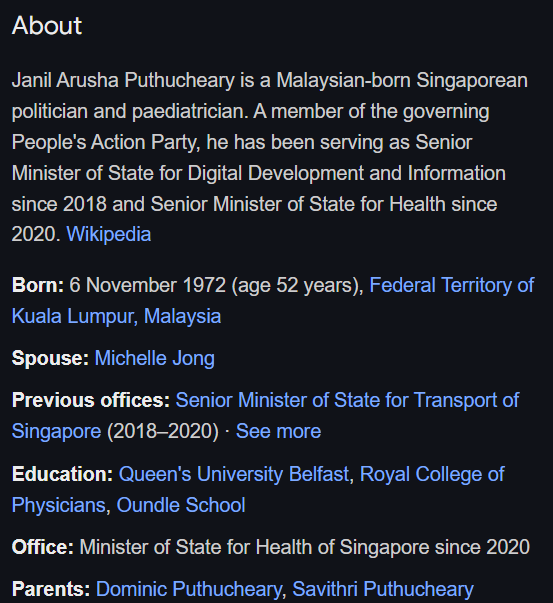Screen dimensions: 553x603
Task: Expand previous offices with See more
Action: click(x=278, y=431)
